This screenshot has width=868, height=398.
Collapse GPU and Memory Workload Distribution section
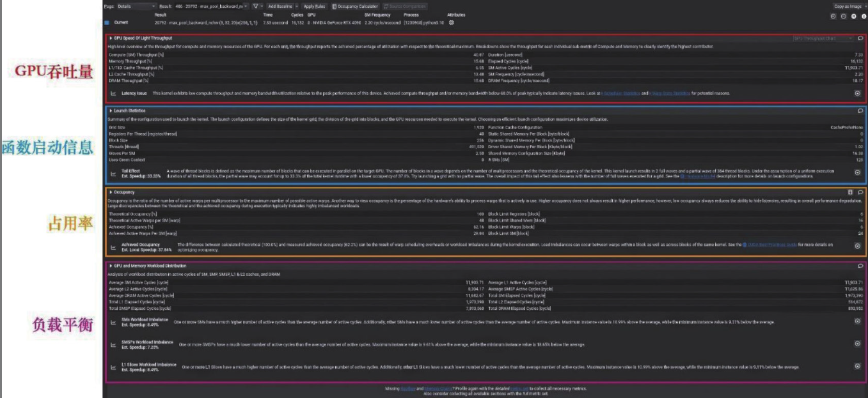pyautogui.click(x=111, y=266)
